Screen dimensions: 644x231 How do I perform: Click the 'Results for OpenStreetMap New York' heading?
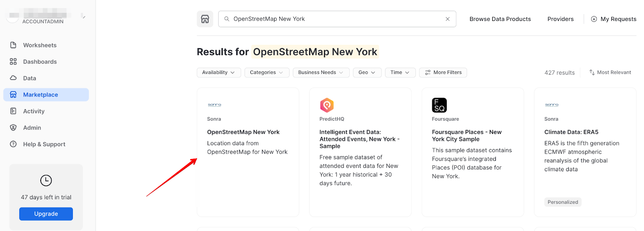[x=287, y=52]
